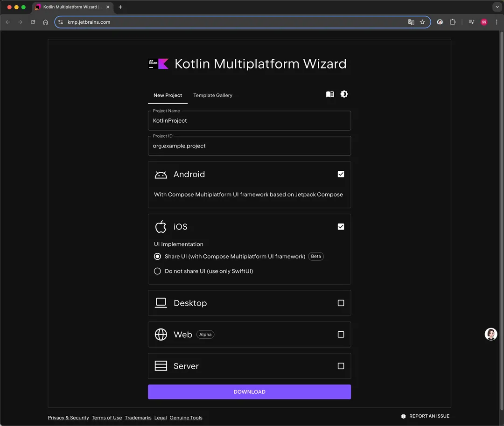Enable the Server platform checkbox
This screenshot has height=426, width=504.
341,366
